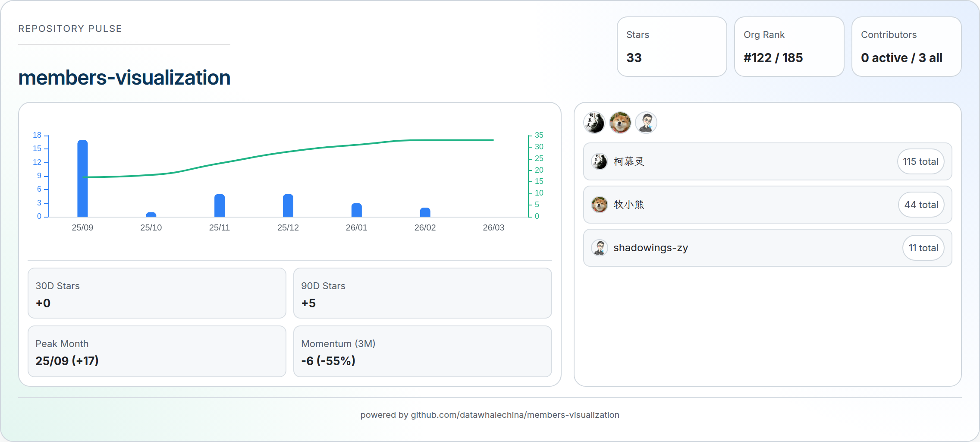Click the 柯慕灵 avatar in the top avatar row

tap(594, 123)
